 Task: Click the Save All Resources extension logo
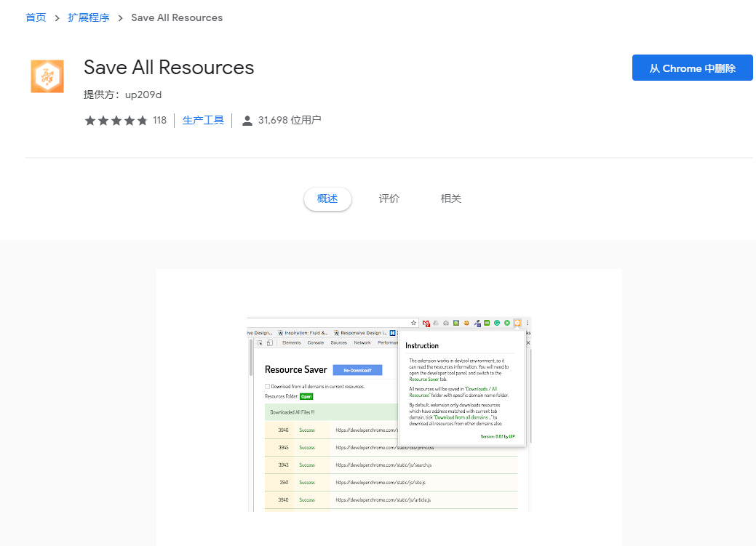click(47, 76)
